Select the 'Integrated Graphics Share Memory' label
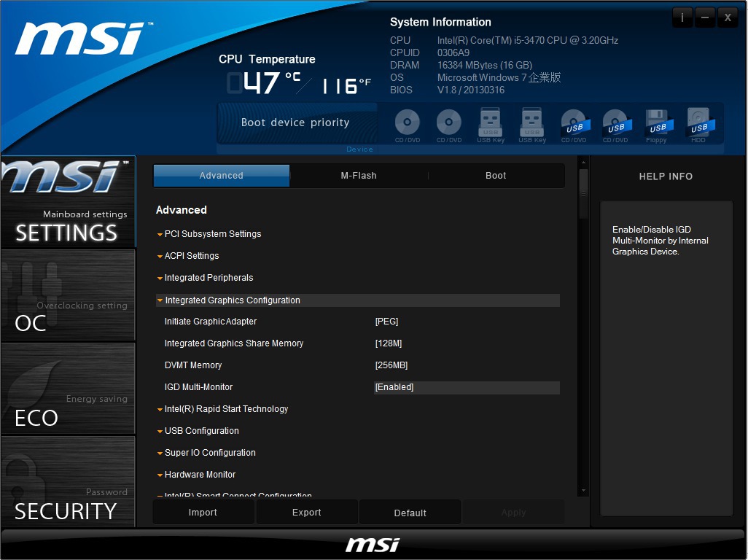 click(x=234, y=343)
